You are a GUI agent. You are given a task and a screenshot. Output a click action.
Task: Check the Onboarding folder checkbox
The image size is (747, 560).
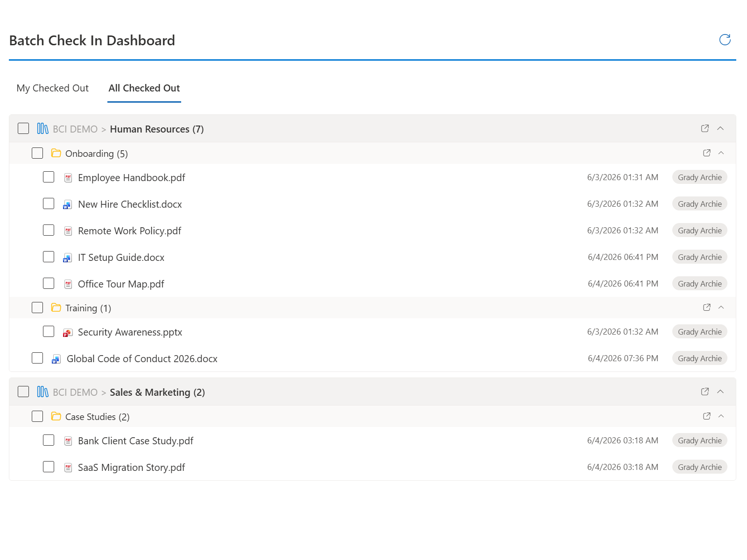(x=37, y=153)
